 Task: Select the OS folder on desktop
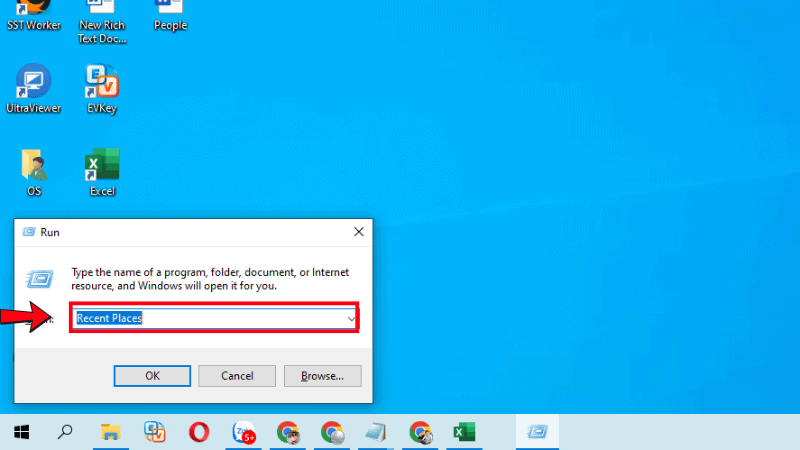34,171
